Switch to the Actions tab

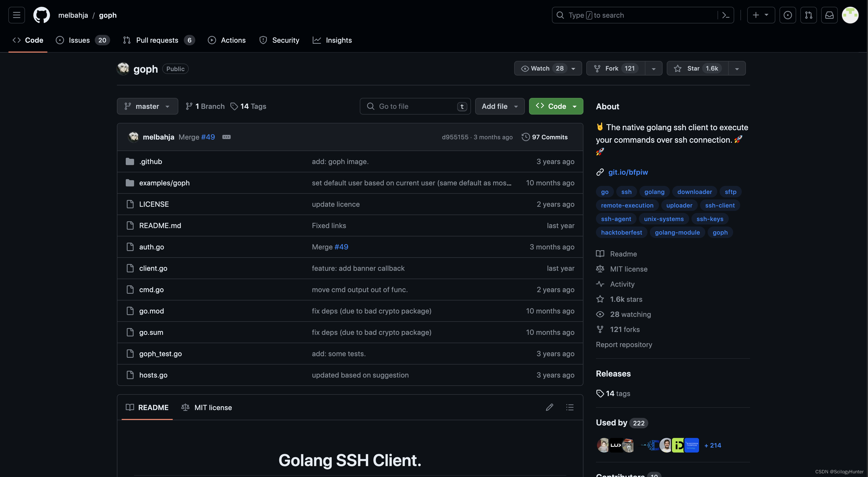(x=227, y=40)
